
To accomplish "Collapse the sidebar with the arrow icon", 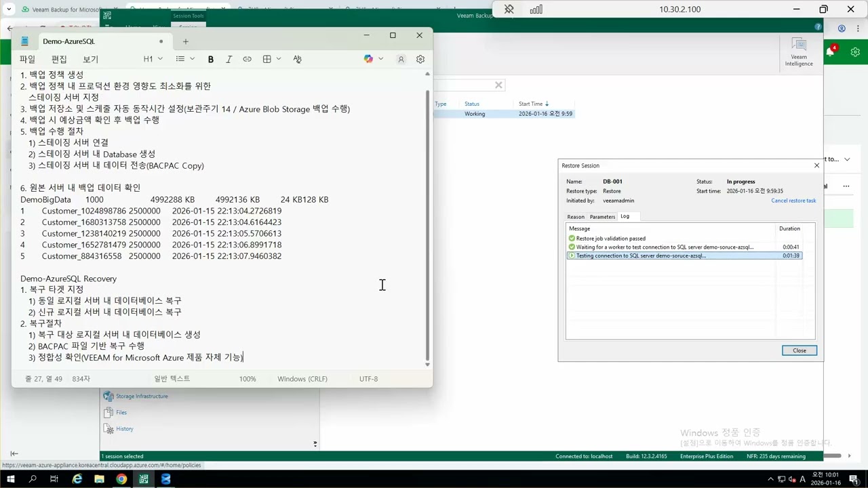I will [14, 453].
